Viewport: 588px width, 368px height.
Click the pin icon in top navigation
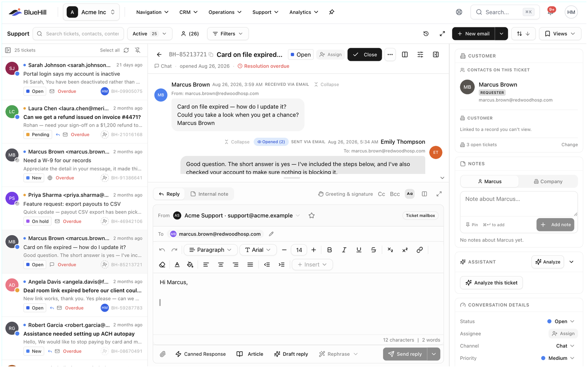point(332,12)
